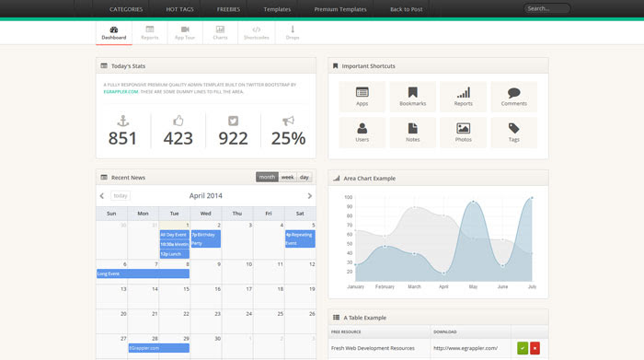
Task: Click the Area Chart Example header icon
Action: click(x=337, y=179)
